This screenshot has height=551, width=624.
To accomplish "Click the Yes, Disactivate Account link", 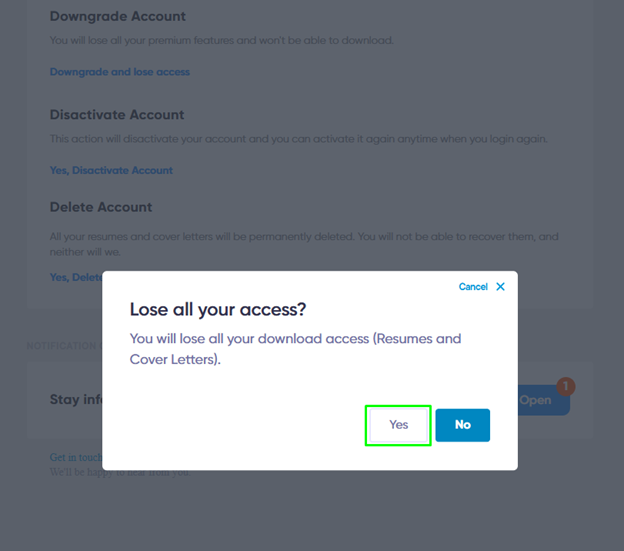I will [x=111, y=170].
